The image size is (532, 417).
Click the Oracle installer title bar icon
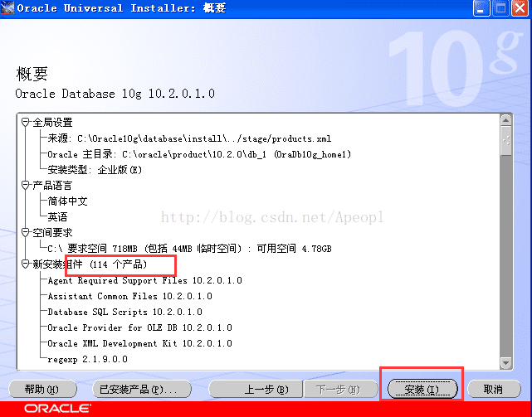[x=7, y=7]
